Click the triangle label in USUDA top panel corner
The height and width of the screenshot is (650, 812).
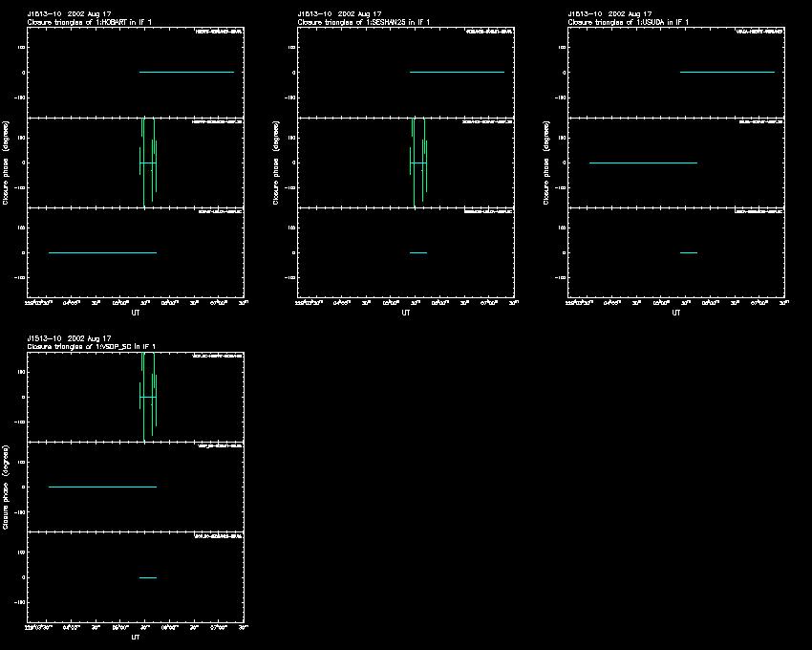759,32
